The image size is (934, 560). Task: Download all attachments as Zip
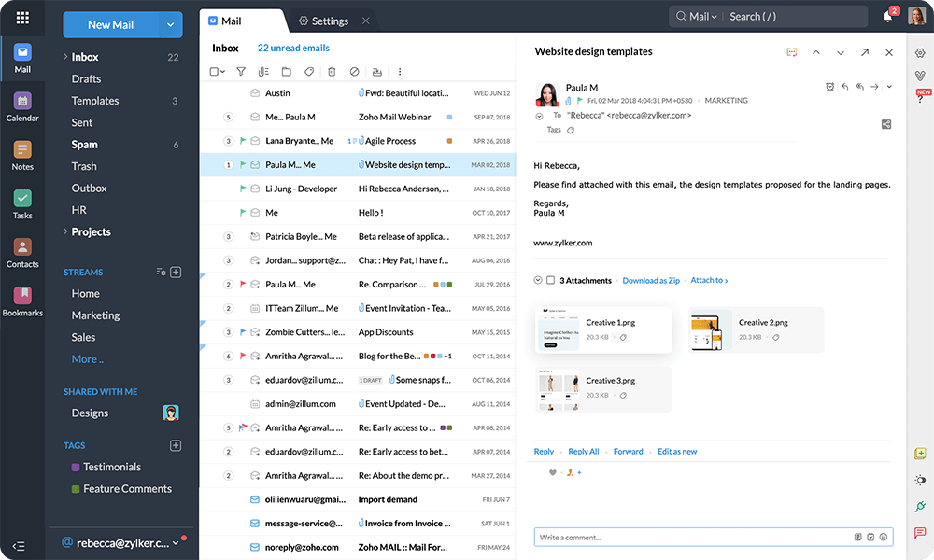651,279
